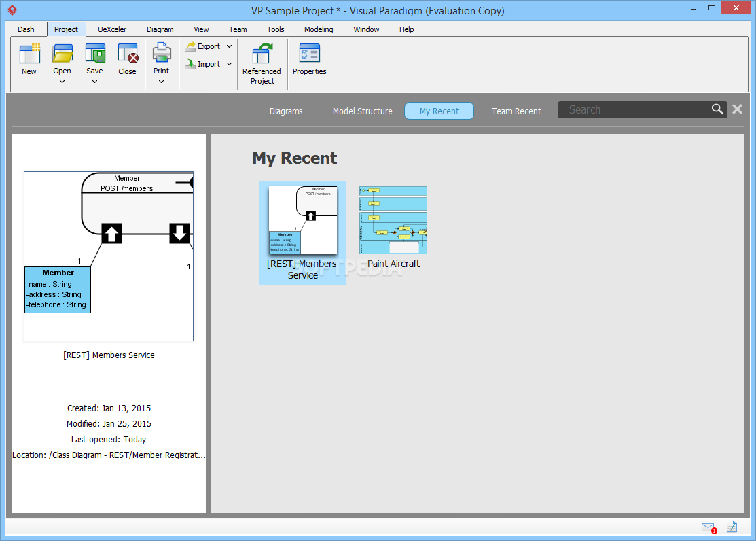Click the Print icon

(162, 52)
